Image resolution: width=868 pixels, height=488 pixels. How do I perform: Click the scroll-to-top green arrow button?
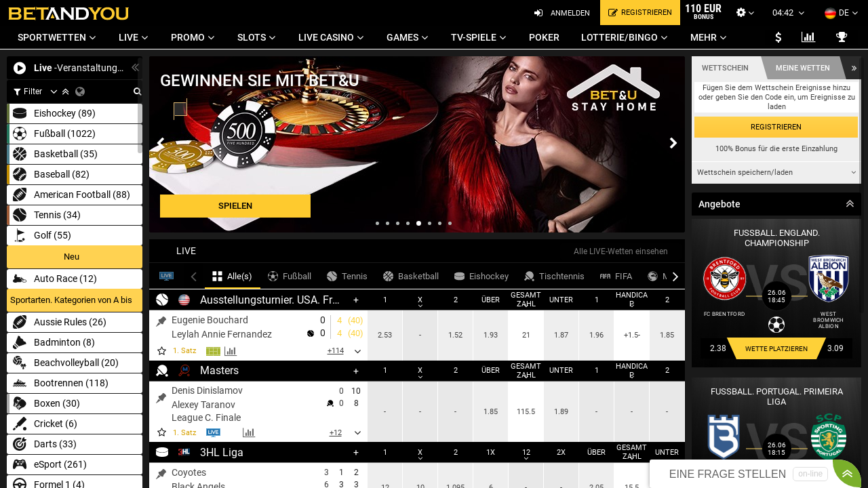(x=846, y=474)
